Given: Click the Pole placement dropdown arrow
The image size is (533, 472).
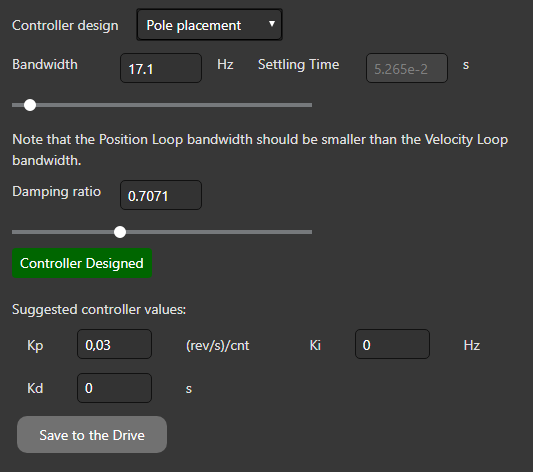Looking at the screenshot, I should click(272, 24).
